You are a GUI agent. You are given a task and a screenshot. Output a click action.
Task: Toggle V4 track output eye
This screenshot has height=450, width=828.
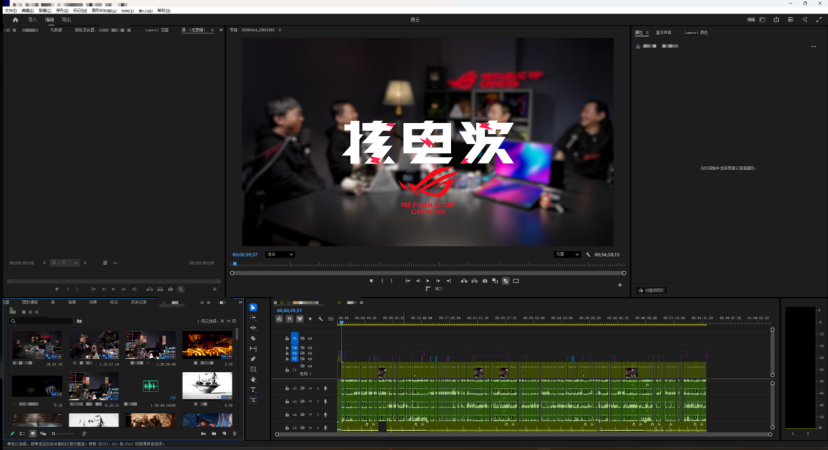click(310, 348)
